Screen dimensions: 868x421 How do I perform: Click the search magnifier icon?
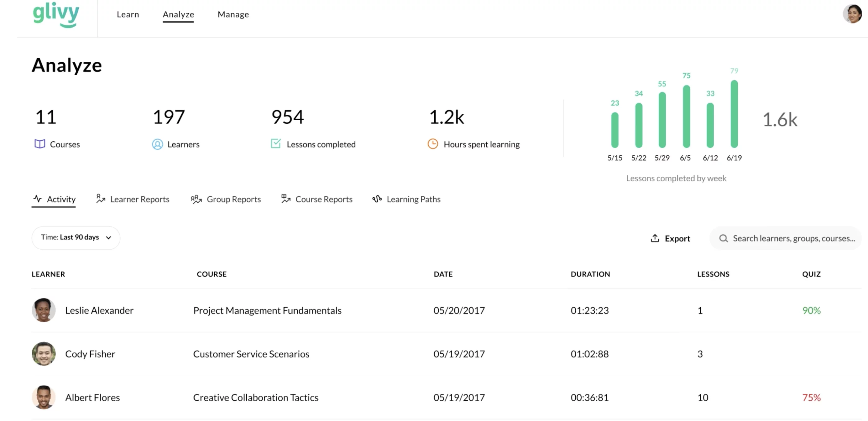point(723,238)
